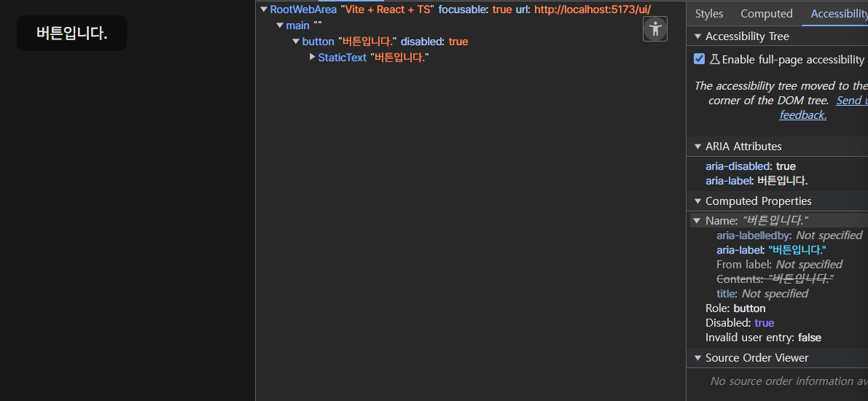The image size is (868, 401).
Task: Open the Computed tab
Action: point(766,13)
